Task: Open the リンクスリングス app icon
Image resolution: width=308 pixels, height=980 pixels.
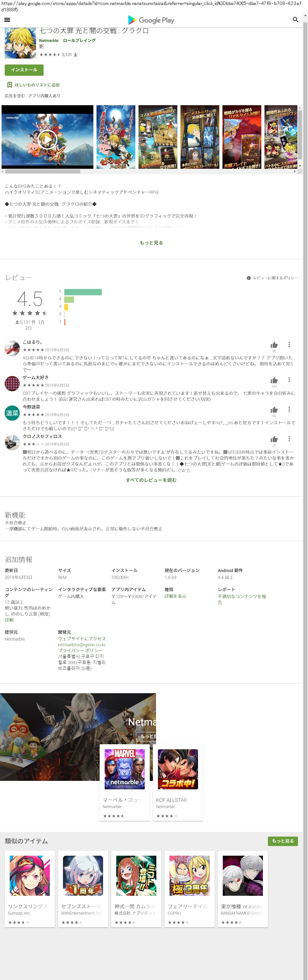Action: (x=30, y=876)
